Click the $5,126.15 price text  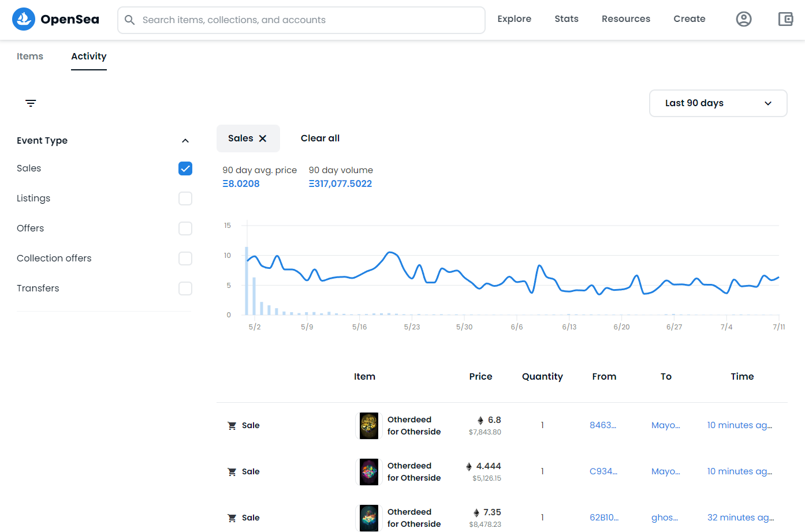(487, 478)
